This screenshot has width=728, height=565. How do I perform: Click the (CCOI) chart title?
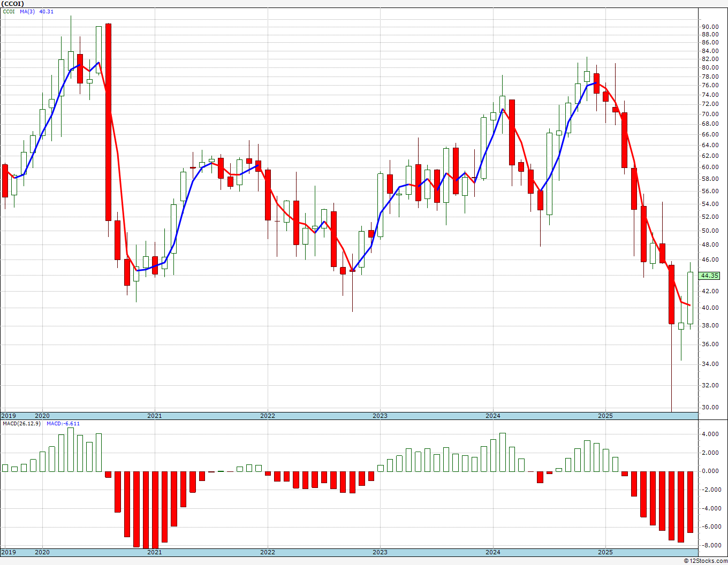12,3
